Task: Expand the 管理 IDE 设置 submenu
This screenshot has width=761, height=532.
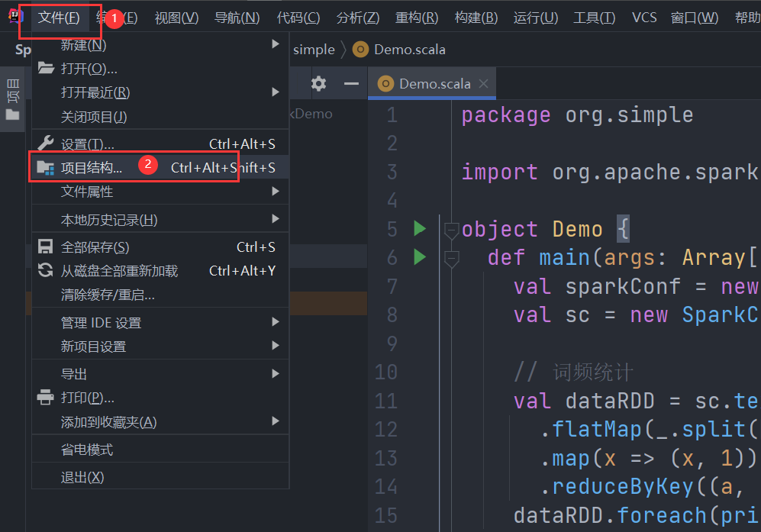Action: (160, 322)
